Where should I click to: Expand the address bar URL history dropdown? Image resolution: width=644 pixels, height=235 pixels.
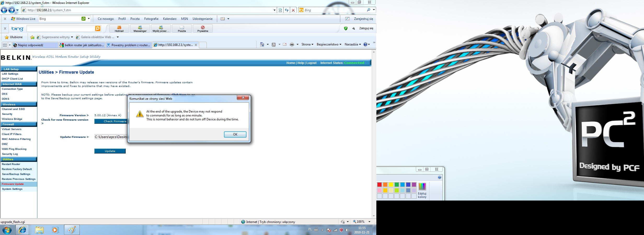tap(274, 10)
